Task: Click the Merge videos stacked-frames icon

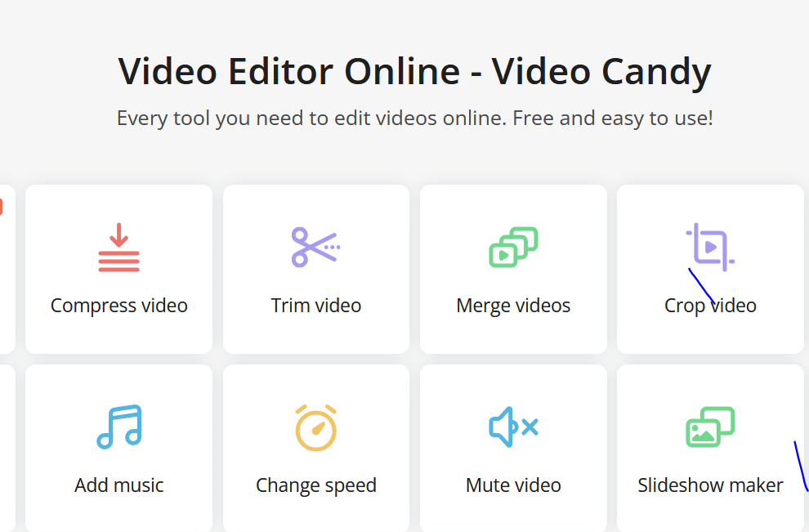Action: click(x=513, y=247)
